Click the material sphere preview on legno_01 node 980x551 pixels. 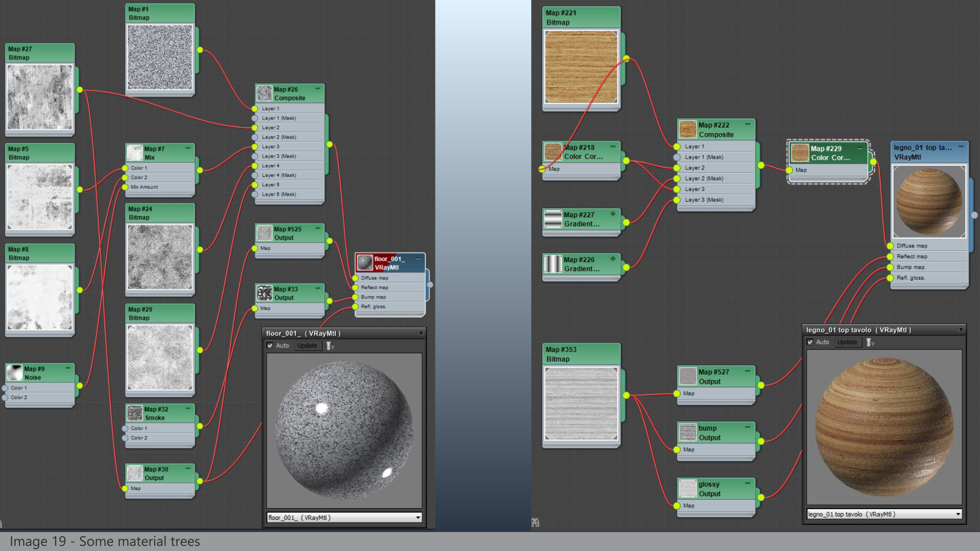(x=929, y=202)
